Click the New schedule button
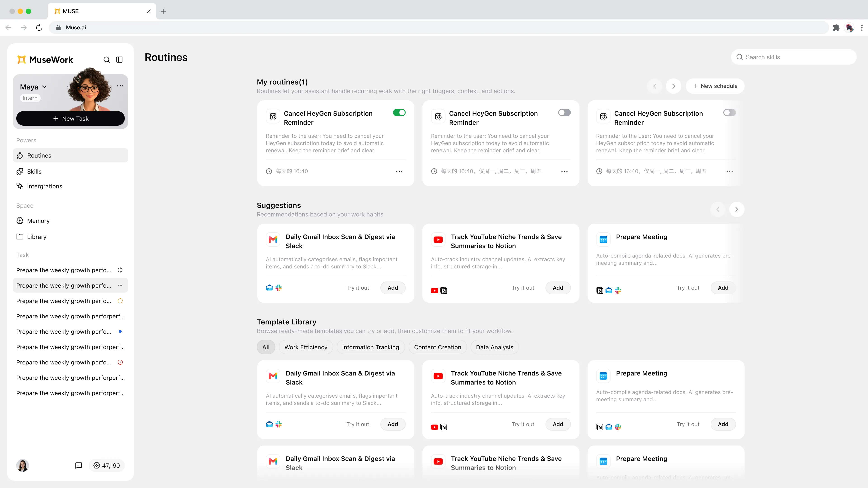 [x=715, y=86]
